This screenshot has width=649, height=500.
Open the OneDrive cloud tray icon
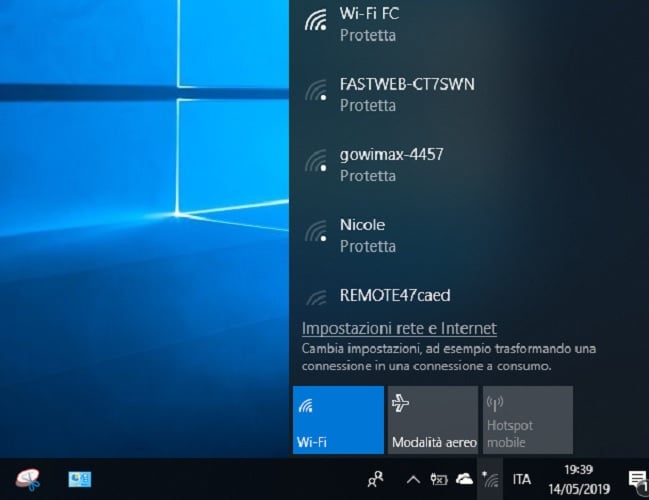pos(464,479)
